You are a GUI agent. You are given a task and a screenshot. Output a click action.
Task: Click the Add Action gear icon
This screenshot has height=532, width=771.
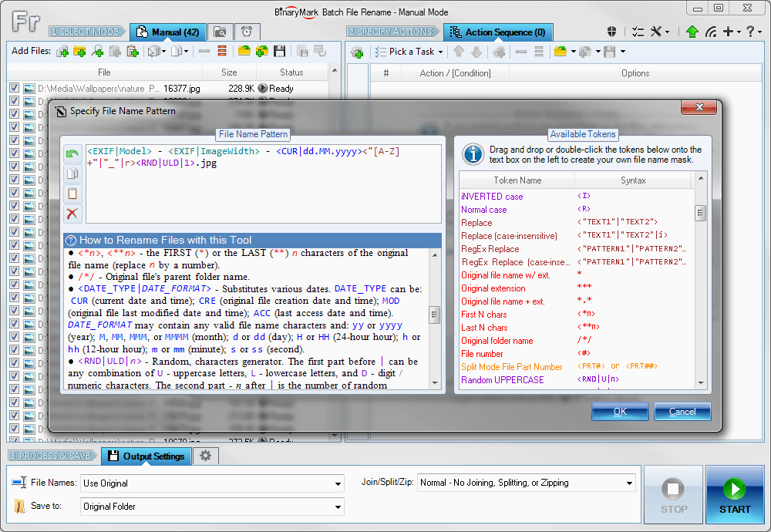pos(358,52)
